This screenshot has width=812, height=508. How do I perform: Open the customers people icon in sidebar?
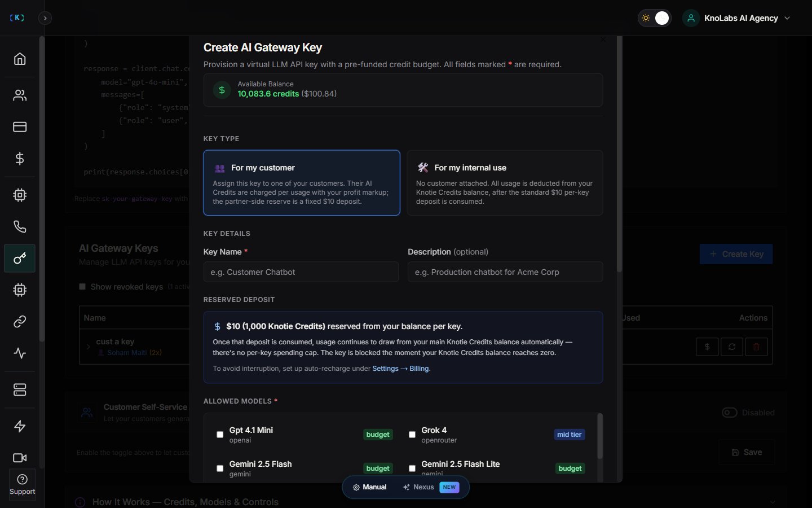(20, 95)
